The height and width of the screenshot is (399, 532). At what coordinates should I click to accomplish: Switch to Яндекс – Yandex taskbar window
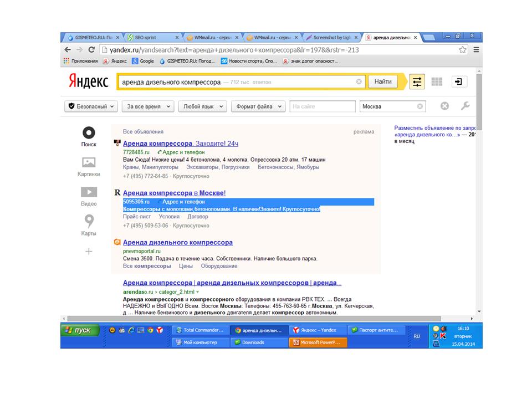(318, 330)
